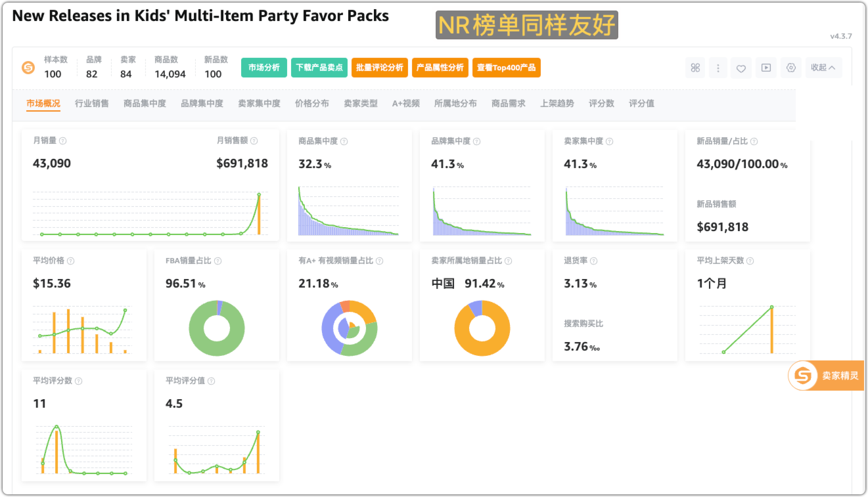Click the video tutorial play icon

coord(765,68)
